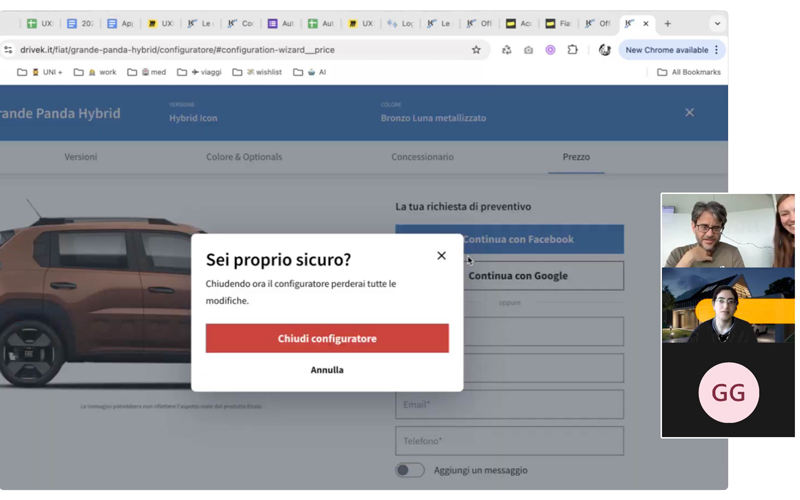
Task: Confirm with Chiudi configuratore
Action: pos(327,338)
